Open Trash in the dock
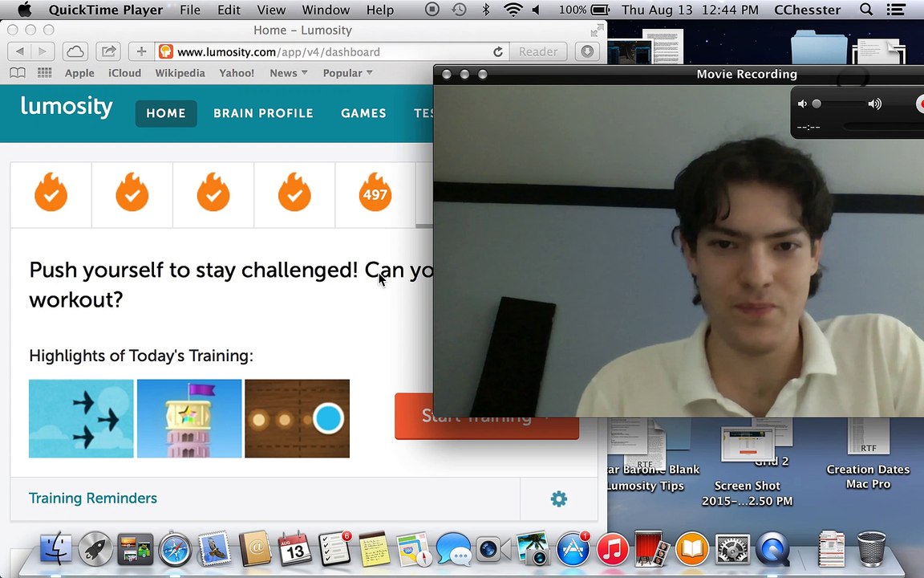Image resolution: width=924 pixels, height=578 pixels. tap(871, 549)
